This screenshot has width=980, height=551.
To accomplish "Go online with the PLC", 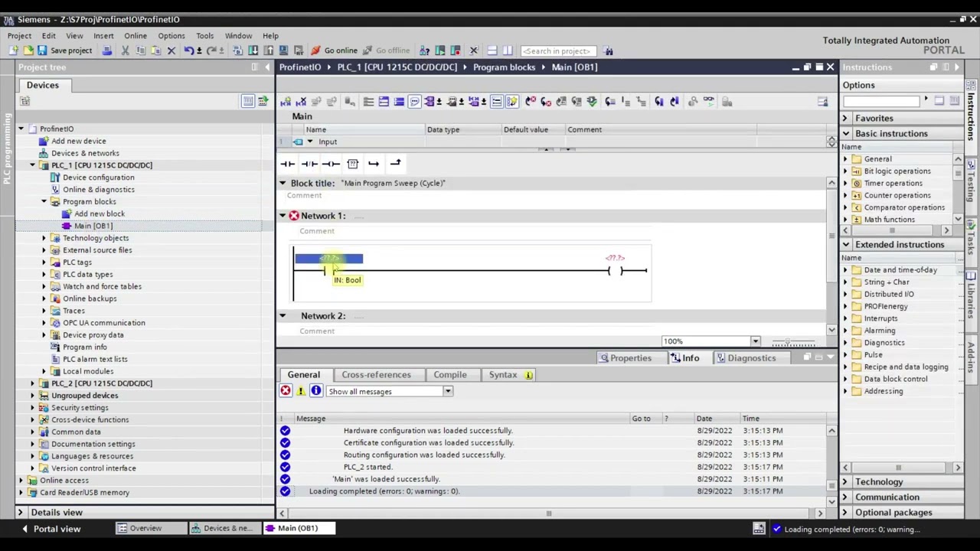I will [x=334, y=51].
